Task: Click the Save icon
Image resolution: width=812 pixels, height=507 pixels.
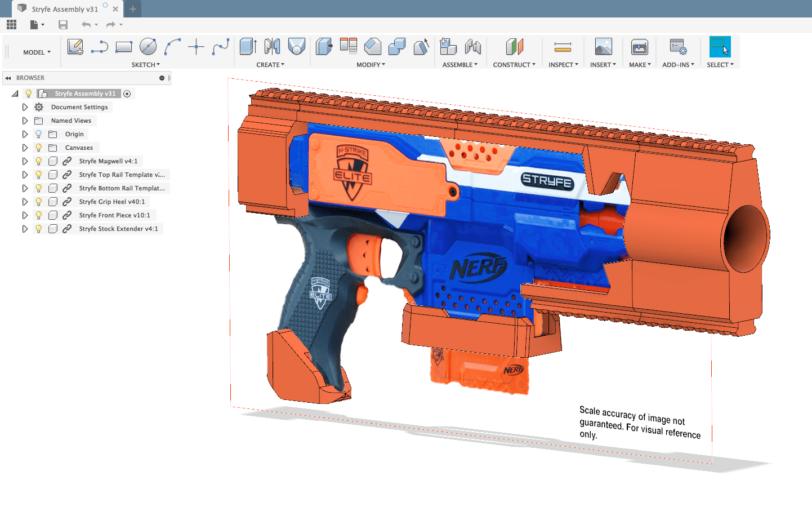Action: [x=63, y=24]
